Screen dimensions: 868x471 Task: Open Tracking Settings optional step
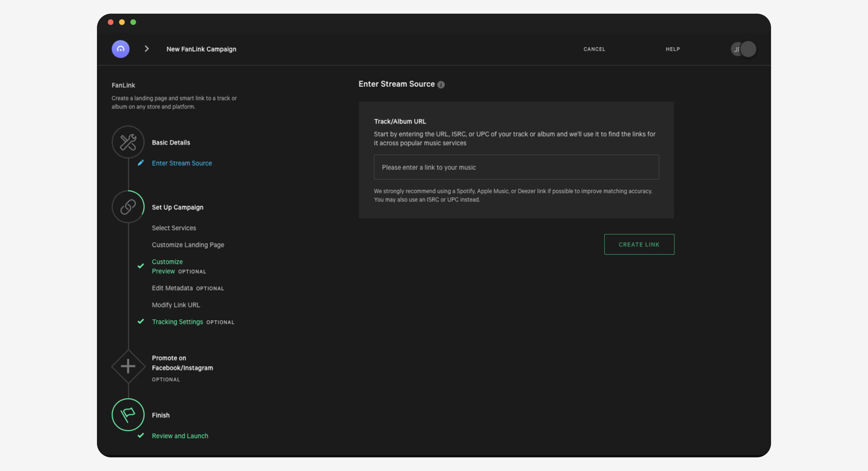click(177, 322)
